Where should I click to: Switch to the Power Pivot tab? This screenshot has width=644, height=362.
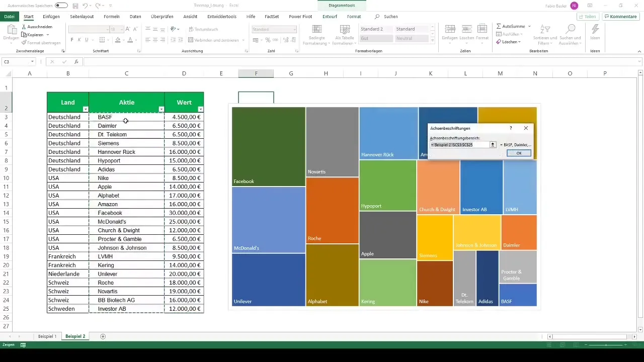click(x=300, y=17)
